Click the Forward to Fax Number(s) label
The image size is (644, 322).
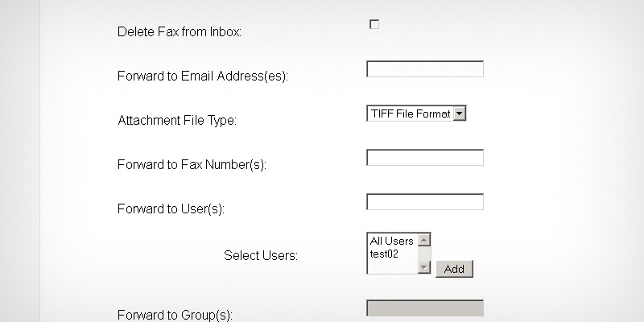(x=192, y=165)
